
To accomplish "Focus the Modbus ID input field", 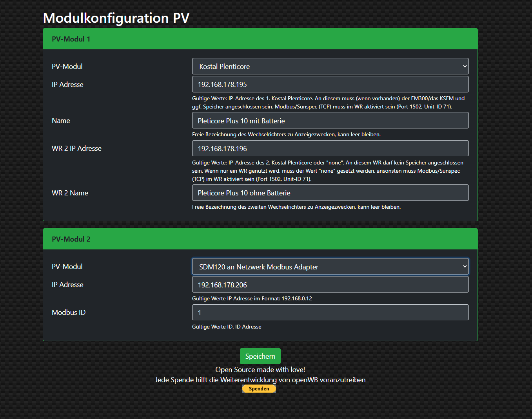I will (330, 312).
